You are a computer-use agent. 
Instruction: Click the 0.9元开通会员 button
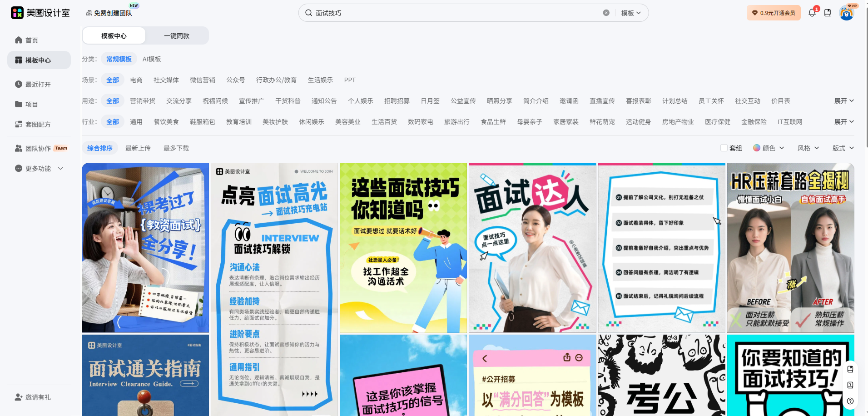(x=774, y=13)
